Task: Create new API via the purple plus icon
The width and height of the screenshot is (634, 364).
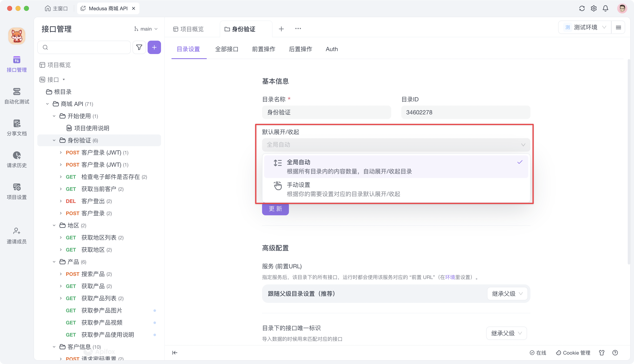Action: (154, 47)
